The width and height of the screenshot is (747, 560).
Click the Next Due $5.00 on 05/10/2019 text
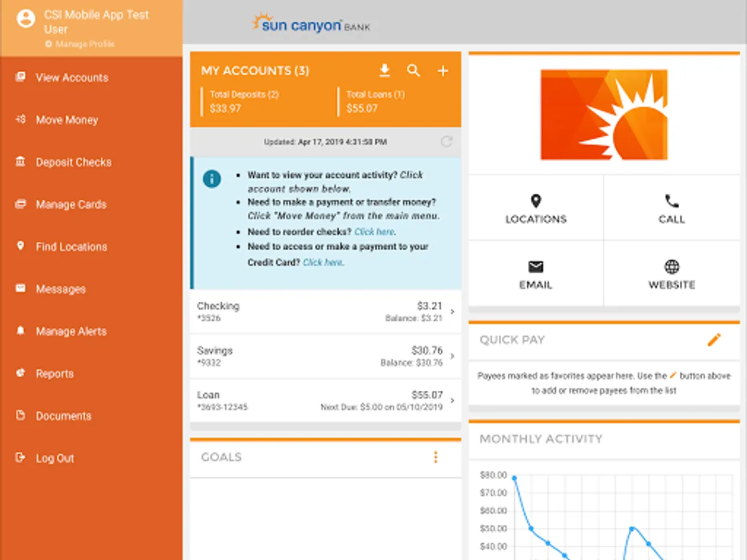coord(382,407)
